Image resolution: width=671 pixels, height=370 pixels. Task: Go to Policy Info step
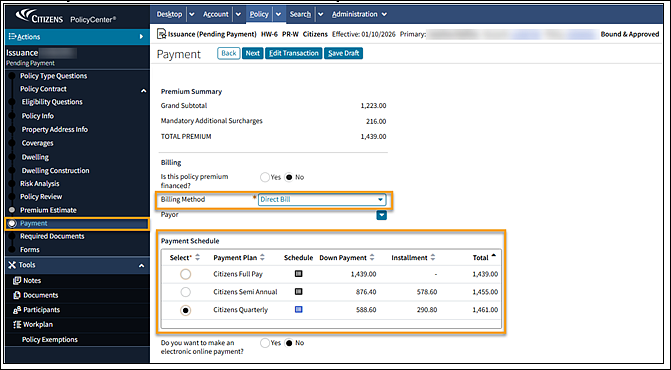point(38,116)
